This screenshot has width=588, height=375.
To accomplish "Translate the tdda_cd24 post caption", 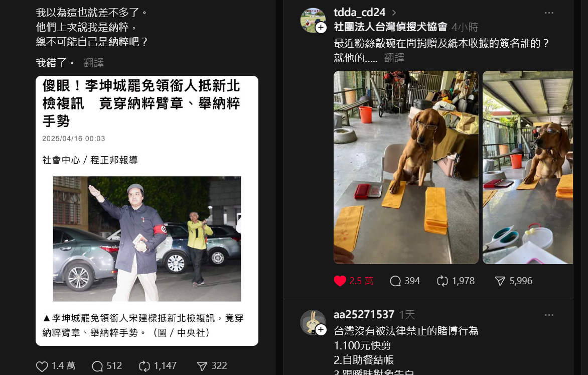I will coord(394,58).
